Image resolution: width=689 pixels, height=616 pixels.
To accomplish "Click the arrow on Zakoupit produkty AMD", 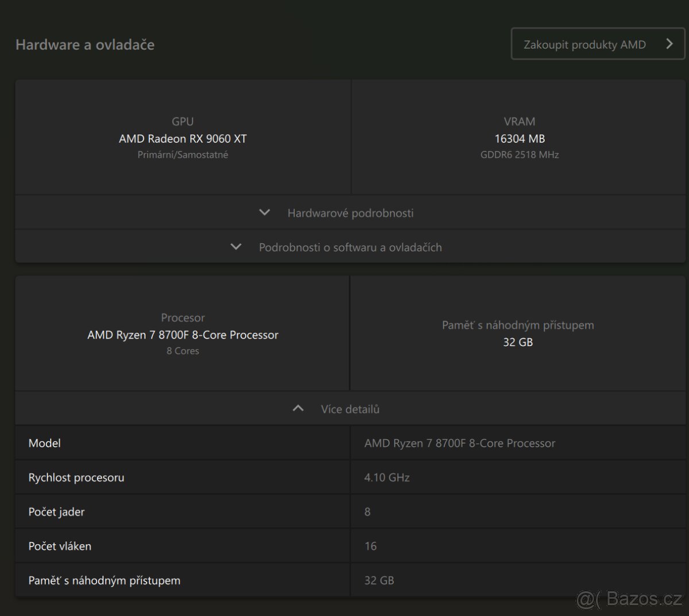I will tap(669, 44).
